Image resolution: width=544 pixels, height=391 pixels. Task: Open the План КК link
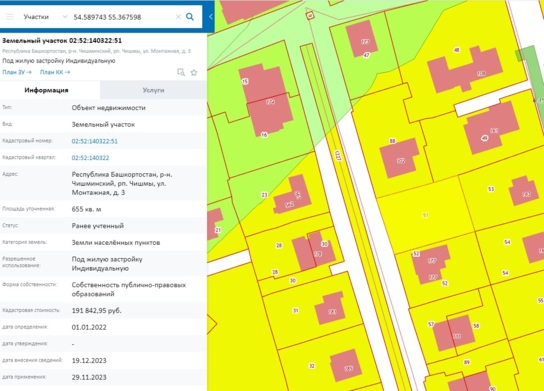[x=55, y=72]
